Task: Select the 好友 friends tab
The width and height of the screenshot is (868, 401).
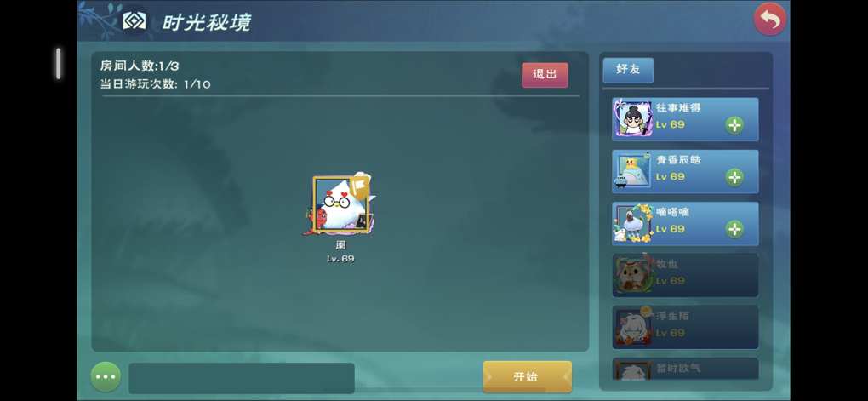Action: (x=628, y=70)
